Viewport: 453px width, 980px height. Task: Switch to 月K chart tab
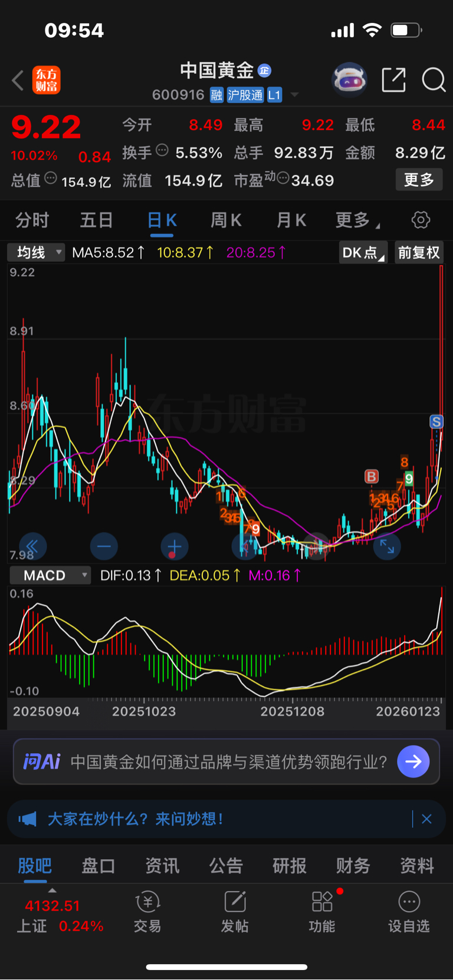point(291,220)
